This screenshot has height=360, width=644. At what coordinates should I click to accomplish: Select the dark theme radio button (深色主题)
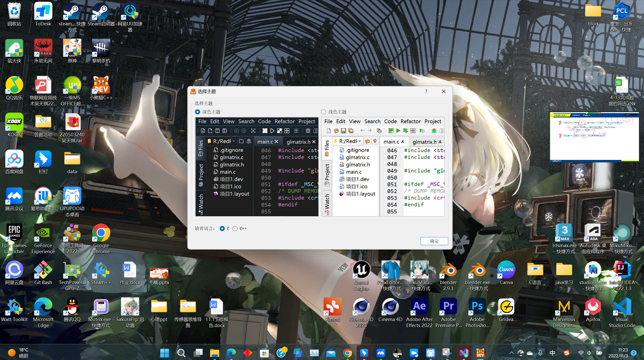tap(198, 112)
